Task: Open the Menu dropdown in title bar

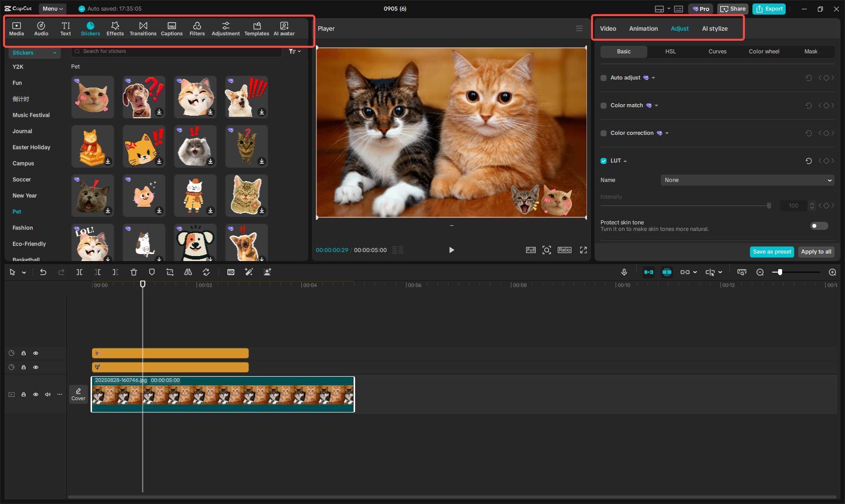Action: (53, 9)
